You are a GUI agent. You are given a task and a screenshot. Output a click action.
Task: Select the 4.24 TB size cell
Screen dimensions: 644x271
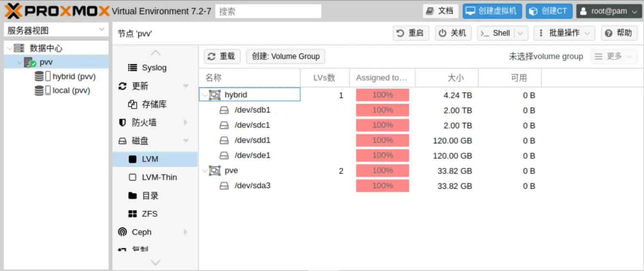click(458, 95)
